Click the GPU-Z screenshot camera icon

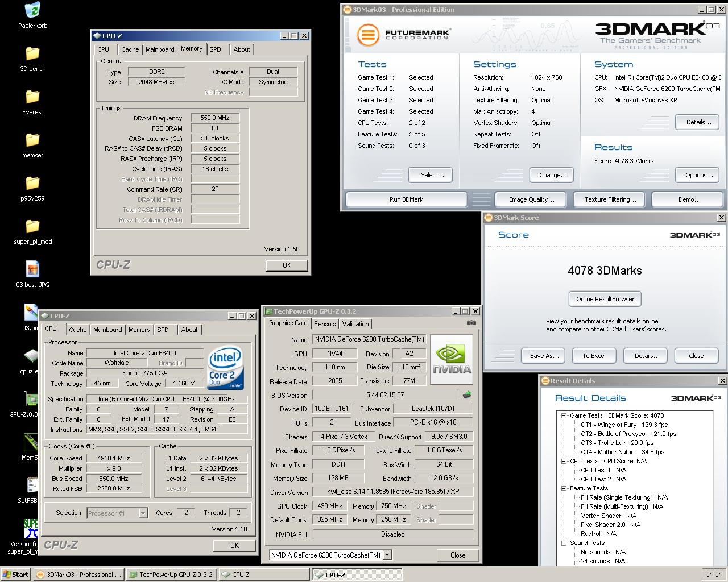pyautogui.click(x=471, y=323)
